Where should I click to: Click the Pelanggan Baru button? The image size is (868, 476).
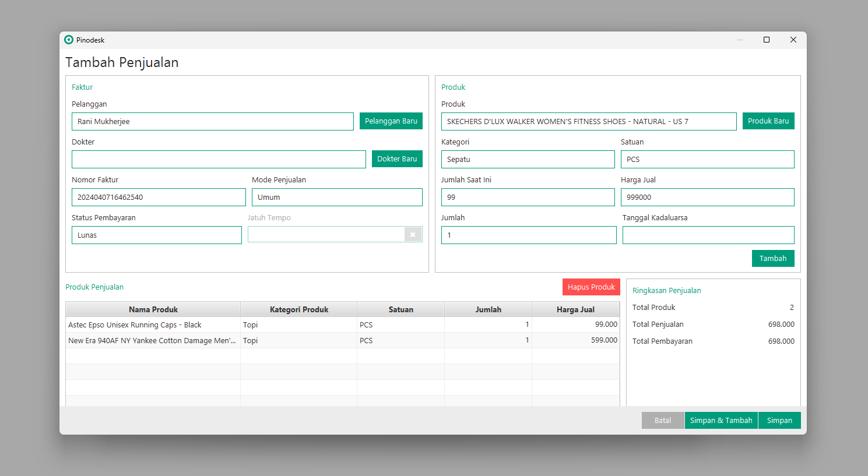point(391,121)
